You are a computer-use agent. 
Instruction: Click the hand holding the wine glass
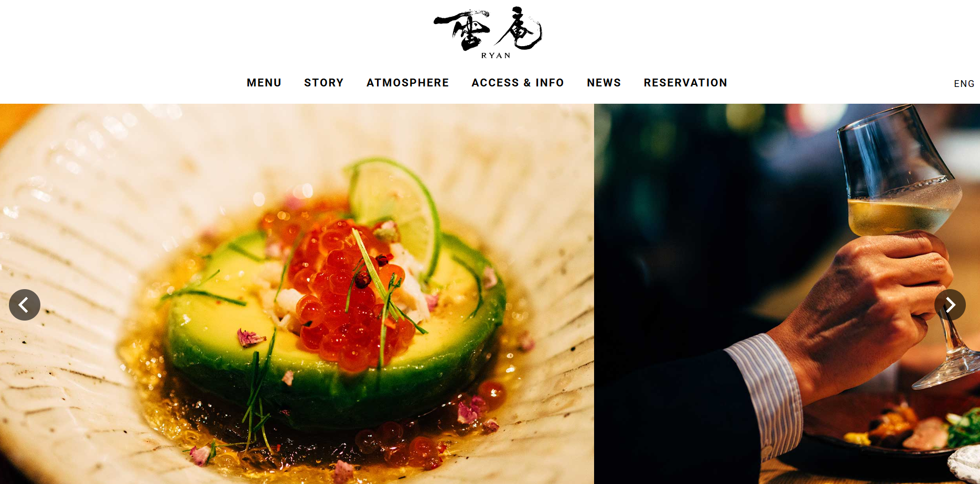870,314
